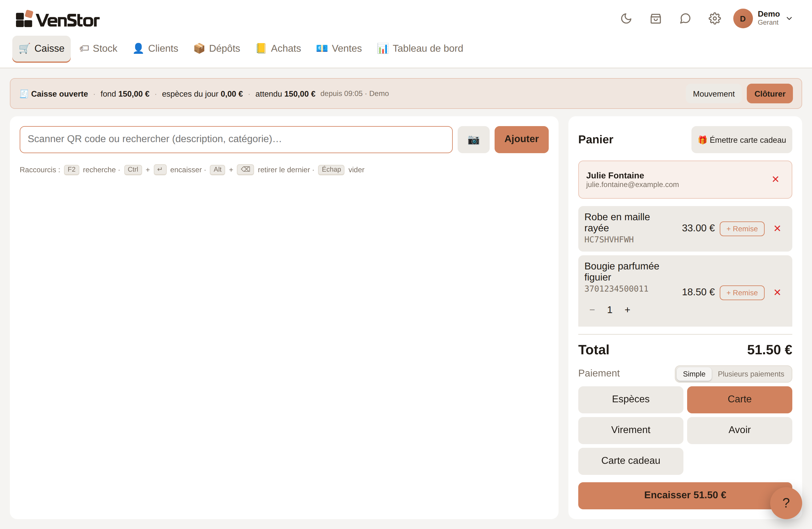Switch to Plusieurs paiements mode

click(x=751, y=374)
